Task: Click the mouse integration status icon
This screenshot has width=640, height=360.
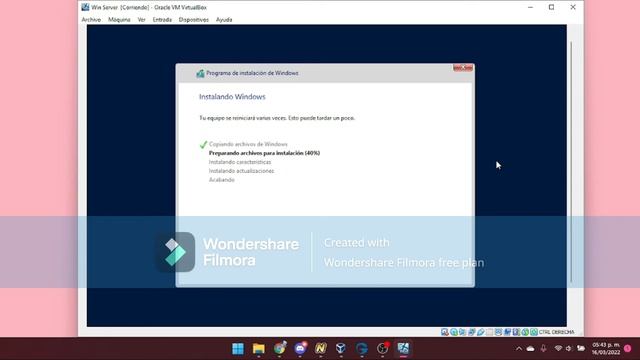Action: (525, 332)
